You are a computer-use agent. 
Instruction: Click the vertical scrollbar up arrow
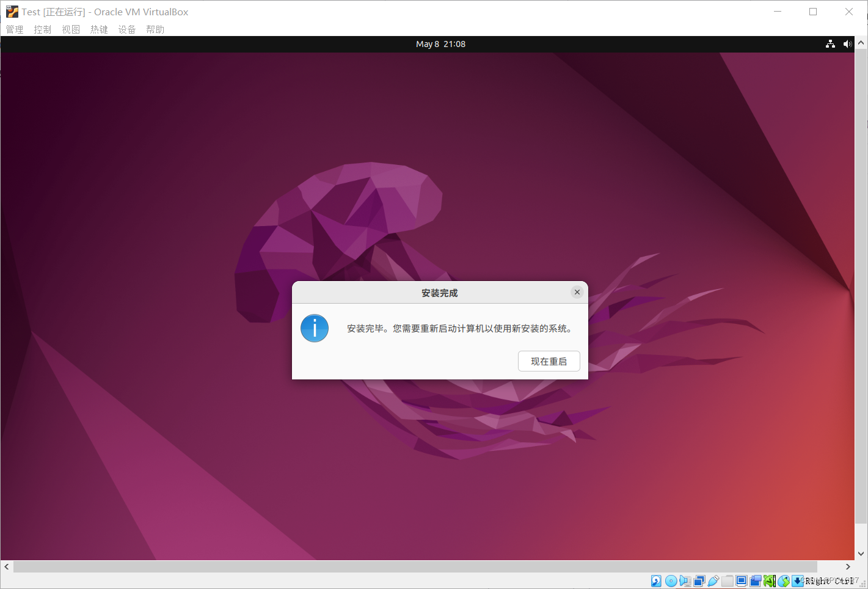(x=861, y=43)
